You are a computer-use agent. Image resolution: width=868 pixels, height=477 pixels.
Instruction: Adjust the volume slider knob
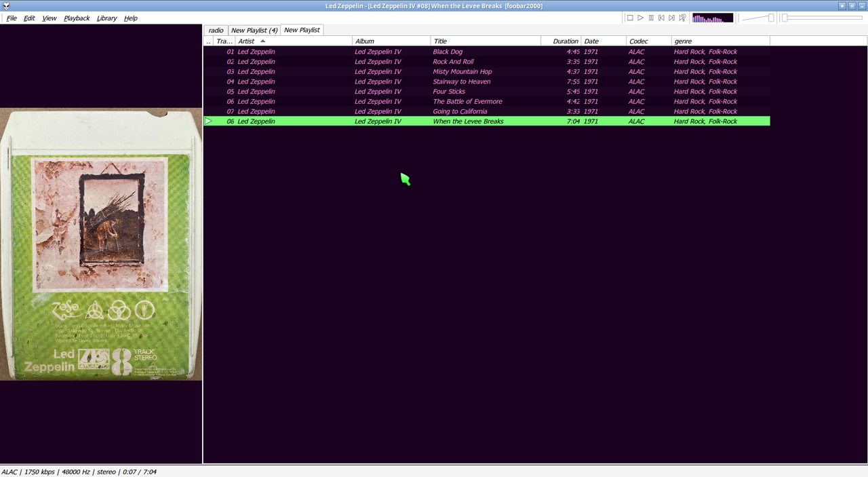(x=771, y=18)
